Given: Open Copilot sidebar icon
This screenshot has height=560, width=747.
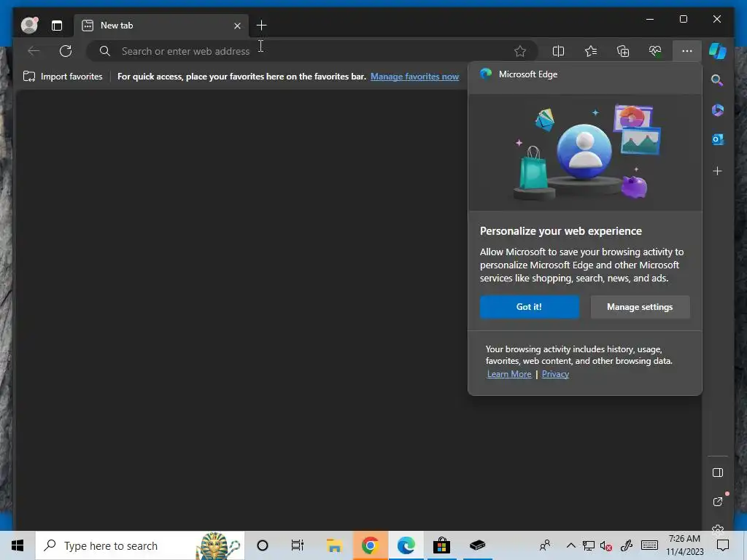Looking at the screenshot, I should [718, 51].
